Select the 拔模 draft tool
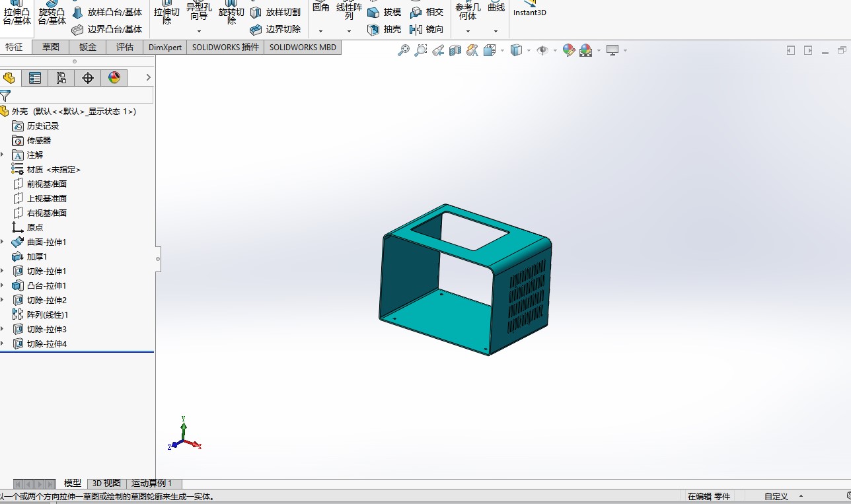 [385, 12]
